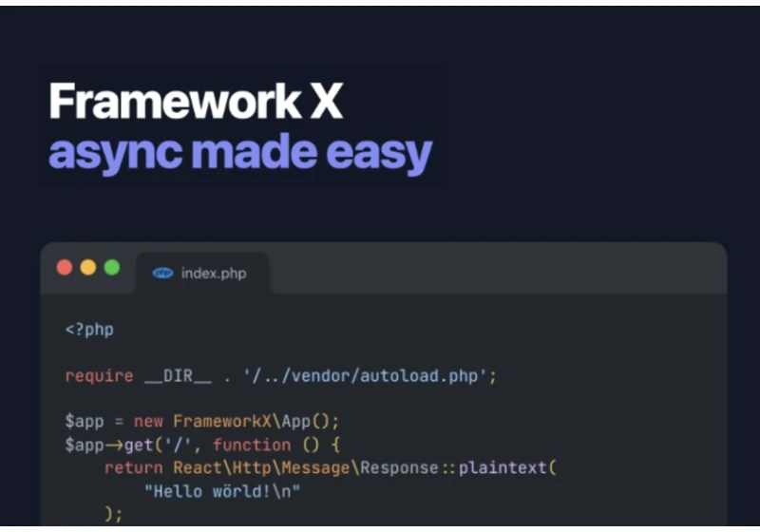Click the "require" keyword in code

pos(100,376)
